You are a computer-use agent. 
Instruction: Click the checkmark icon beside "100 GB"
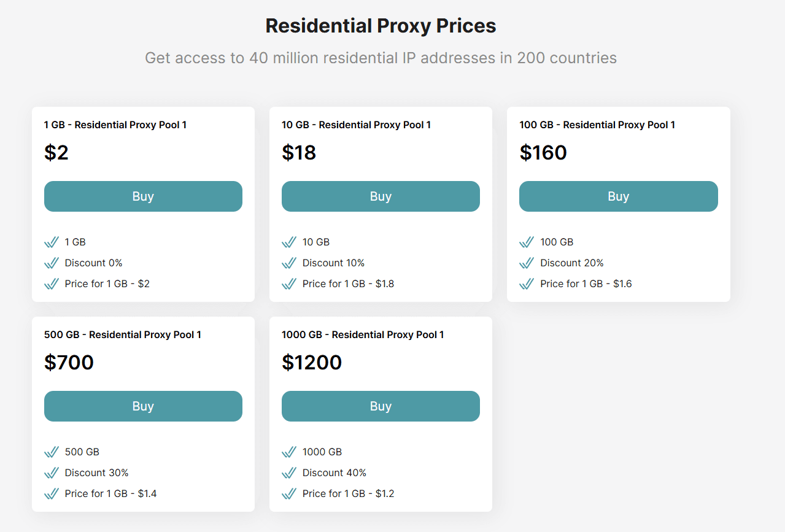pyautogui.click(x=527, y=242)
